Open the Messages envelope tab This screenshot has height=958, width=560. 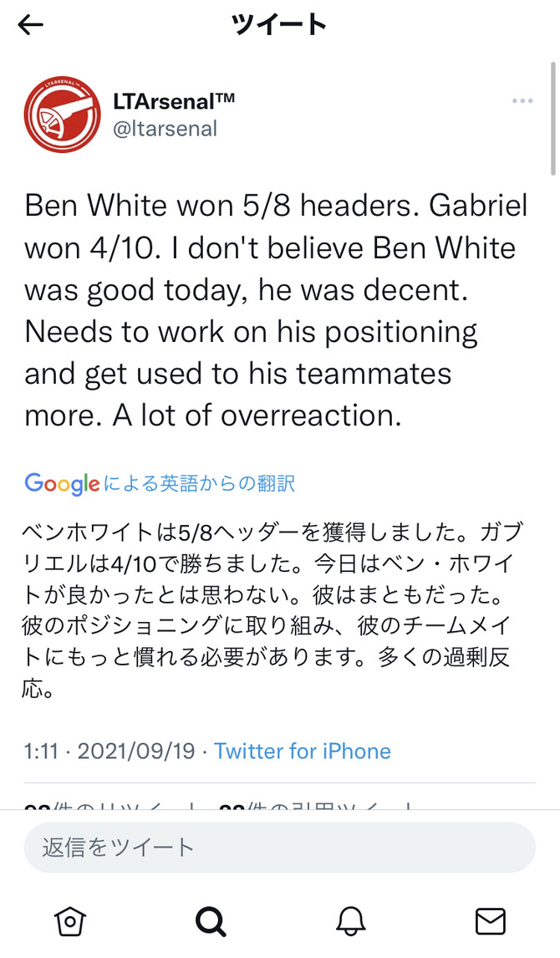tap(490, 920)
